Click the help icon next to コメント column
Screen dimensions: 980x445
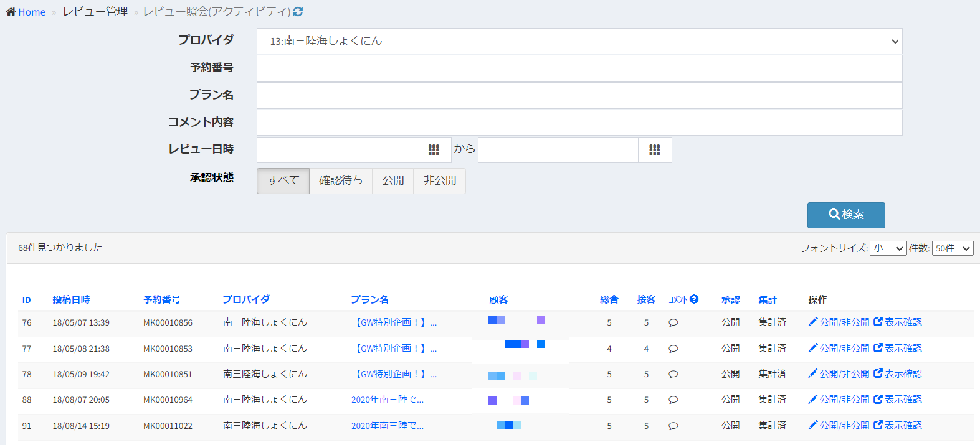(694, 299)
